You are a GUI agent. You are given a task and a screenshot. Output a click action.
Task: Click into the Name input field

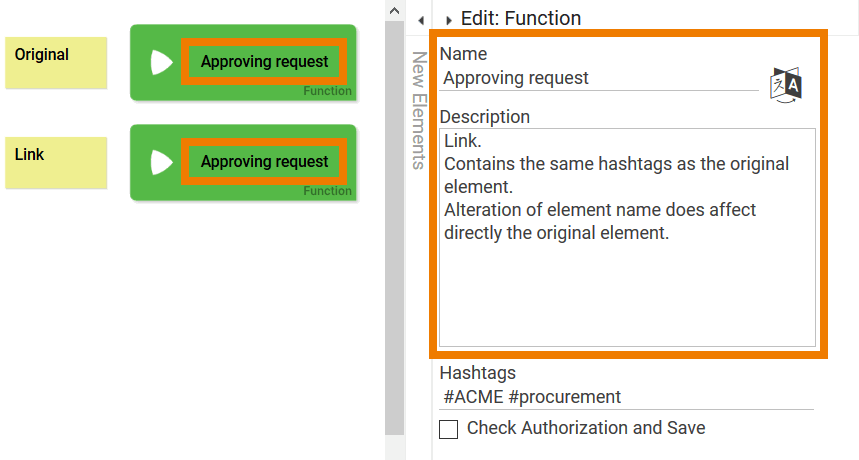598,78
